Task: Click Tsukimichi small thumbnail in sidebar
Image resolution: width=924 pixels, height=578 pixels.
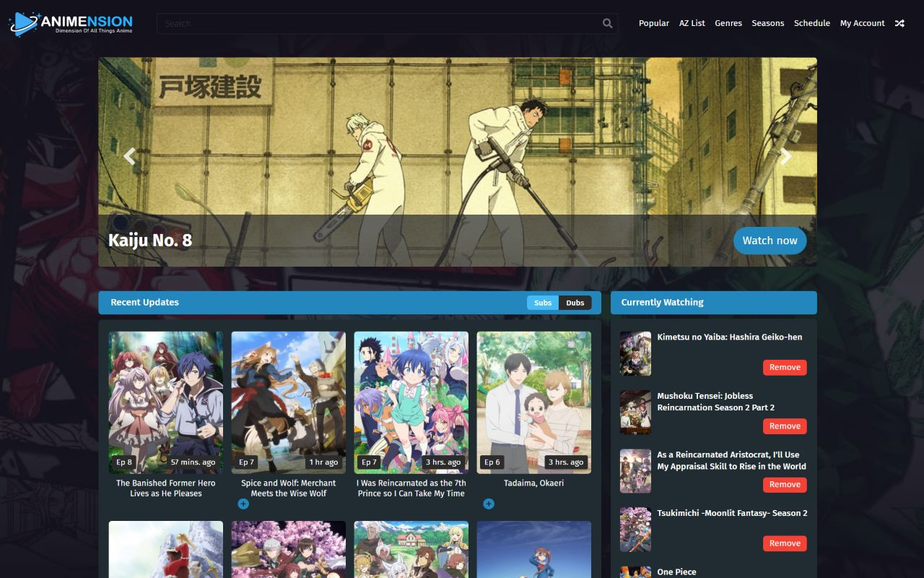Action: [x=635, y=530]
